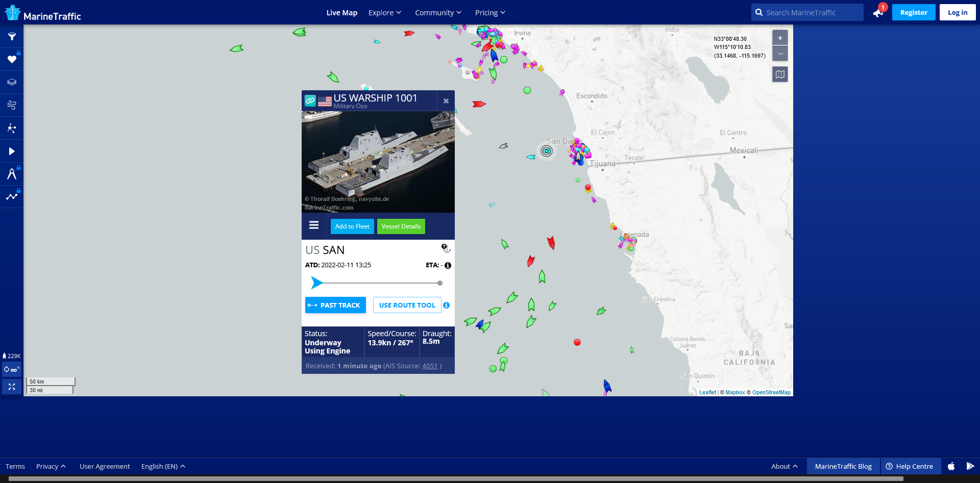Open AIS source 4051 link
This screenshot has width=980, height=483.
click(x=430, y=366)
